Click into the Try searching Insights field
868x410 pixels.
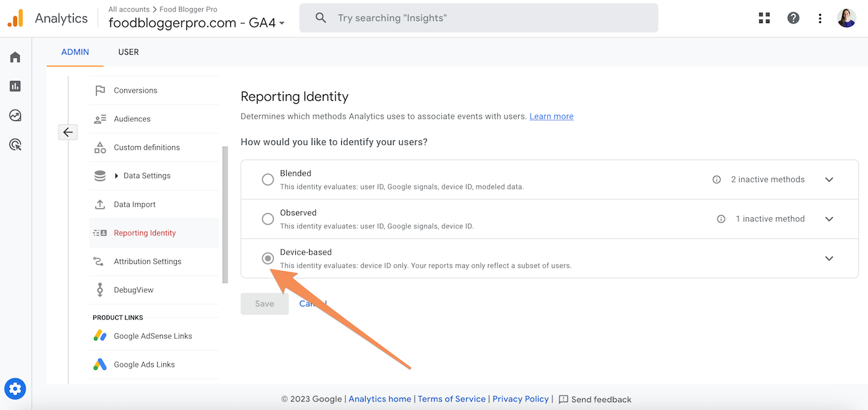click(479, 18)
